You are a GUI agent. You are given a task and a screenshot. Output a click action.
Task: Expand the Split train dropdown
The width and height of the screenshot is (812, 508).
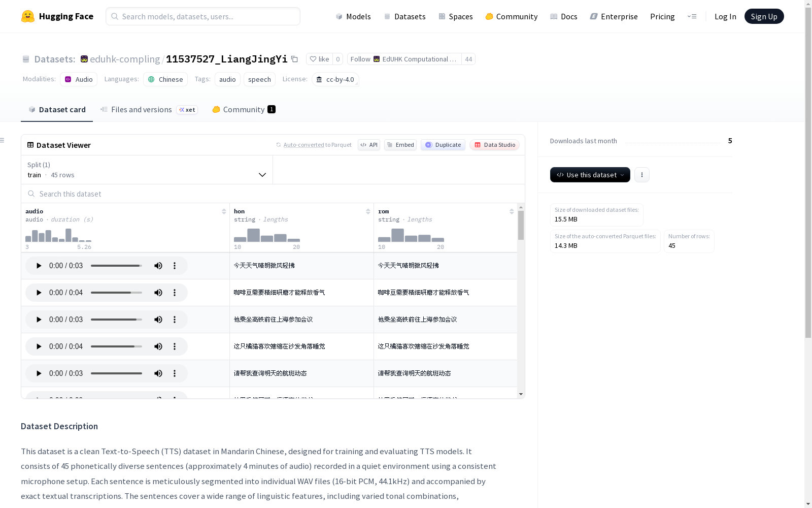click(x=147, y=170)
